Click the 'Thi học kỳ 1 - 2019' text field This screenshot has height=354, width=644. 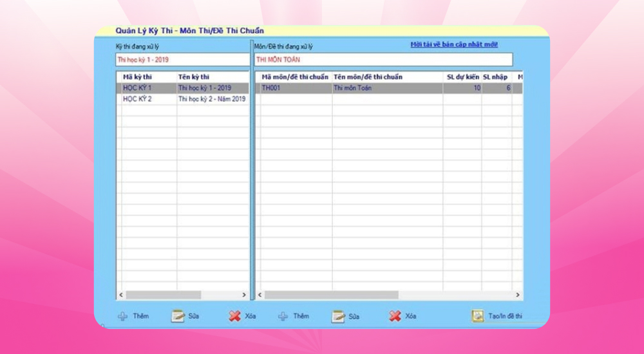coord(182,60)
